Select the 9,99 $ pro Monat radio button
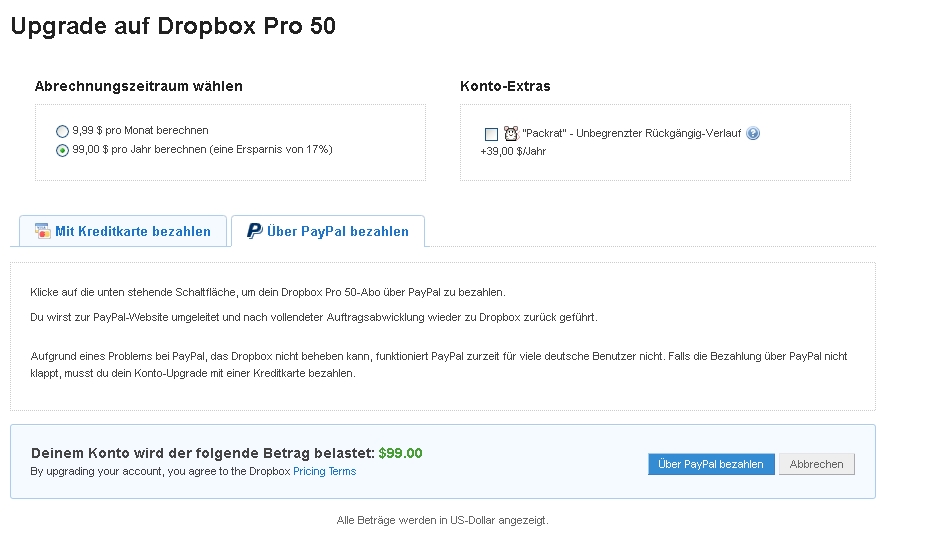The height and width of the screenshot is (536, 949). click(x=62, y=131)
